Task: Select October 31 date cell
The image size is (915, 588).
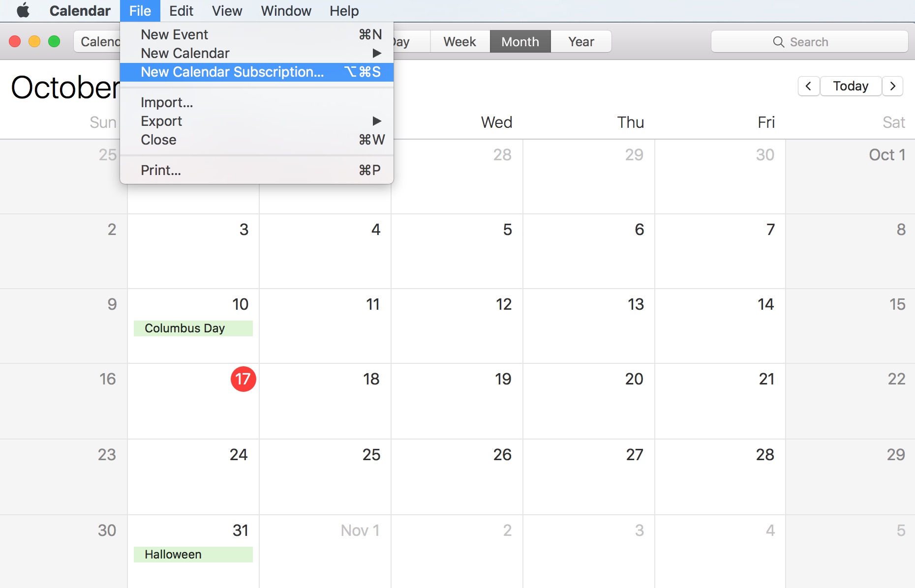Action: 193,552
